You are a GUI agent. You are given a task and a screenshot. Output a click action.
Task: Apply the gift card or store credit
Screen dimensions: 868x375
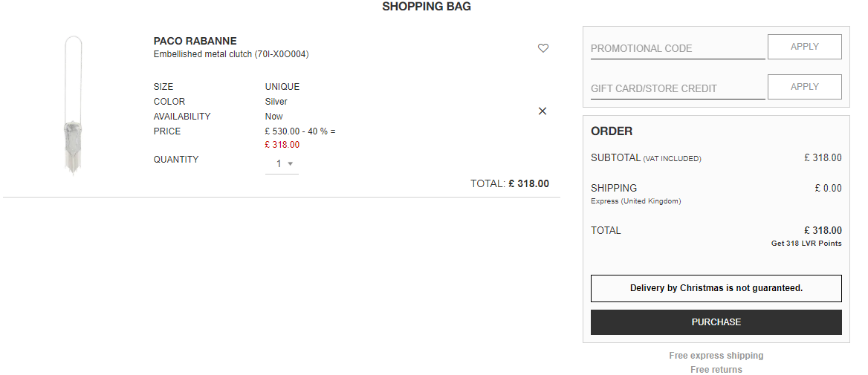(804, 87)
